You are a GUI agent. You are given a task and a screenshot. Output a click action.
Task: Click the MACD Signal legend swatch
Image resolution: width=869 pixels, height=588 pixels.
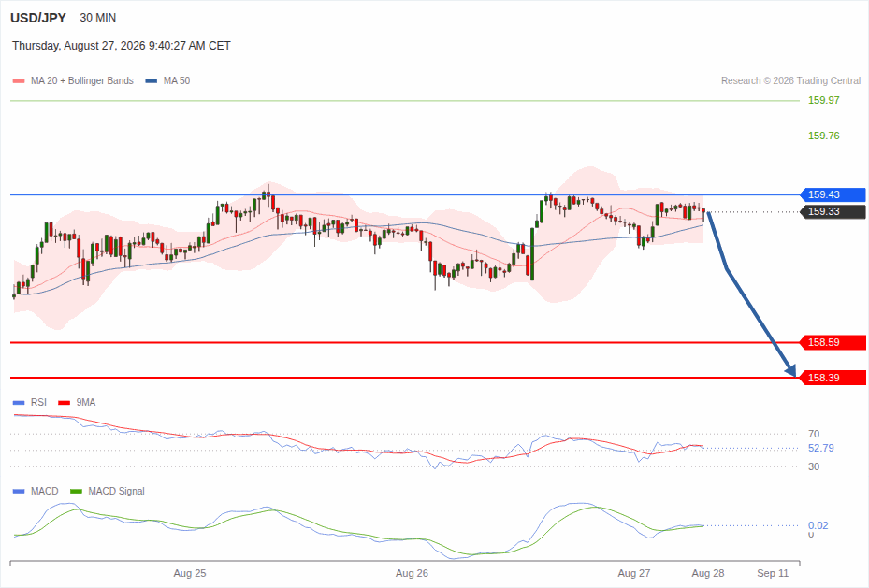(x=76, y=491)
